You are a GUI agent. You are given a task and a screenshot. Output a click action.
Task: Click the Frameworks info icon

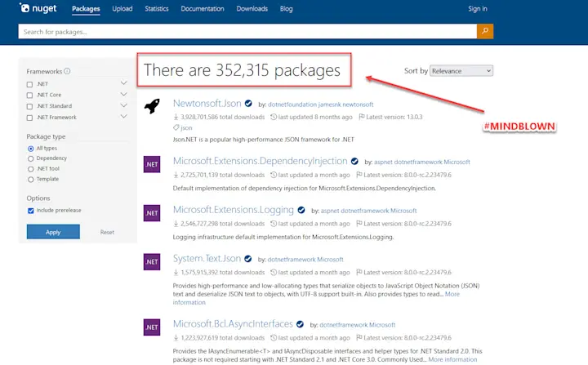tap(67, 71)
